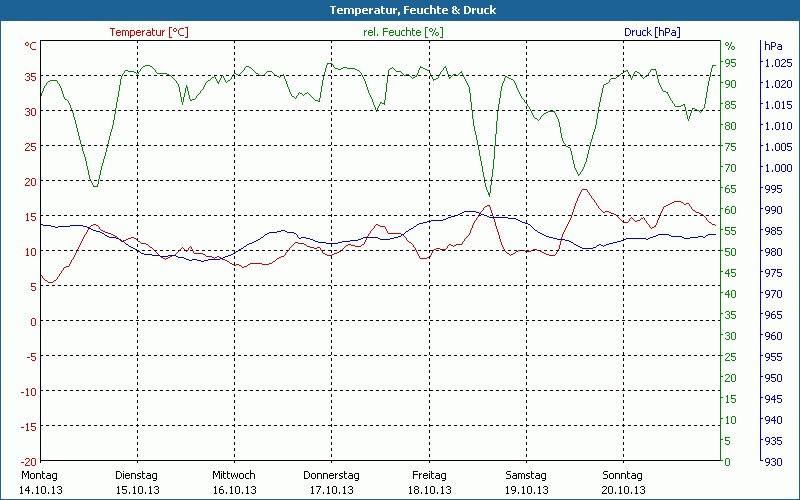Click the "Donnerstag" day label

point(331,475)
